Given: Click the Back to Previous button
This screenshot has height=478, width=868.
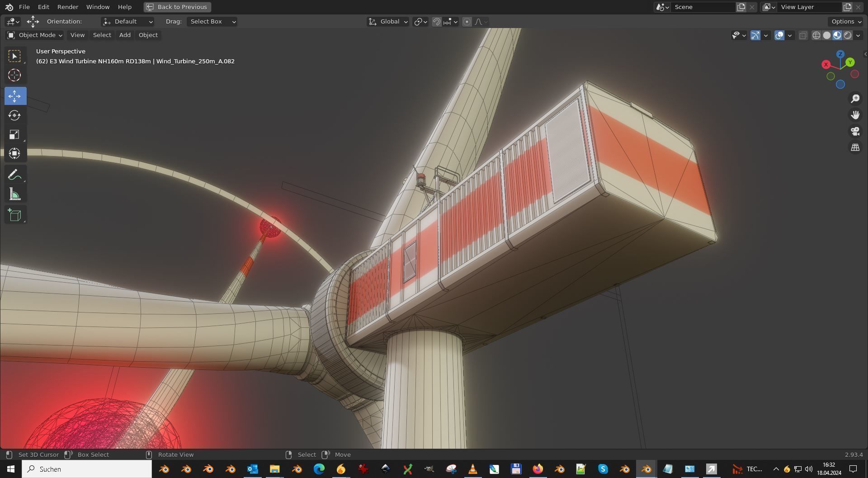Looking at the screenshot, I should pyautogui.click(x=177, y=7).
